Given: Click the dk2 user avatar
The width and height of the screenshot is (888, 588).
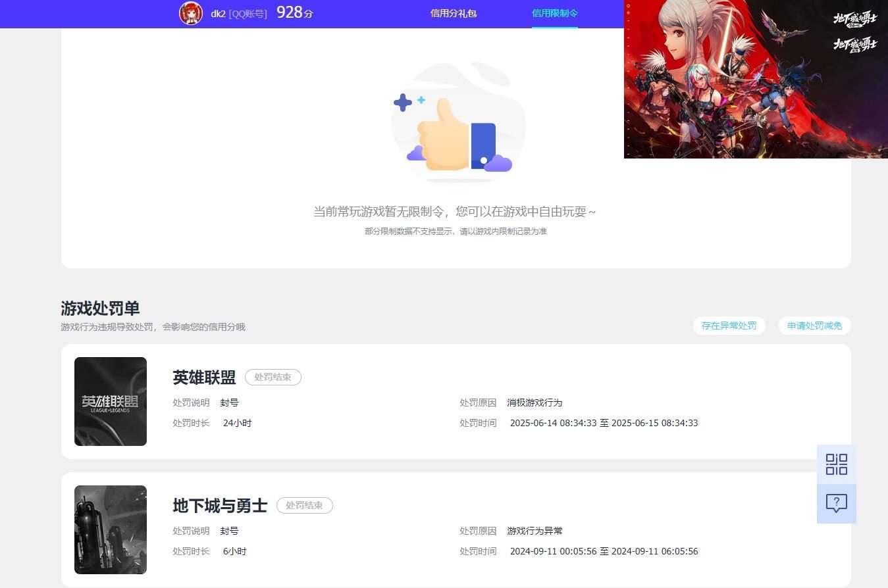Looking at the screenshot, I should pos(191,13).
